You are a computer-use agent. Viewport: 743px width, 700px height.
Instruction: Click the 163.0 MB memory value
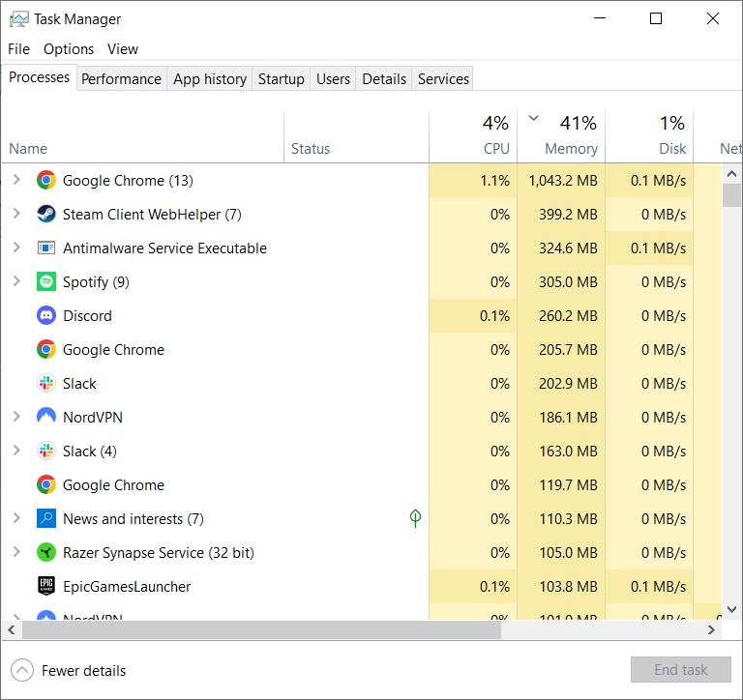(568, 452)
